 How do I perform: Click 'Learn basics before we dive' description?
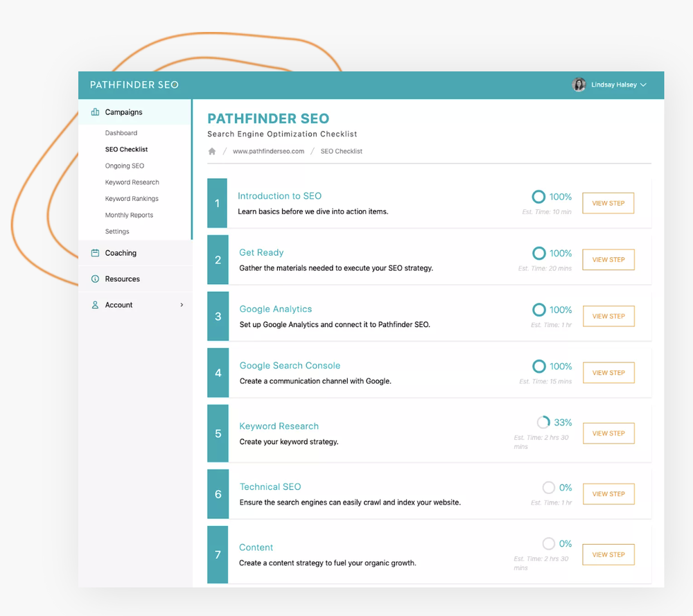[x=313, y=211]
